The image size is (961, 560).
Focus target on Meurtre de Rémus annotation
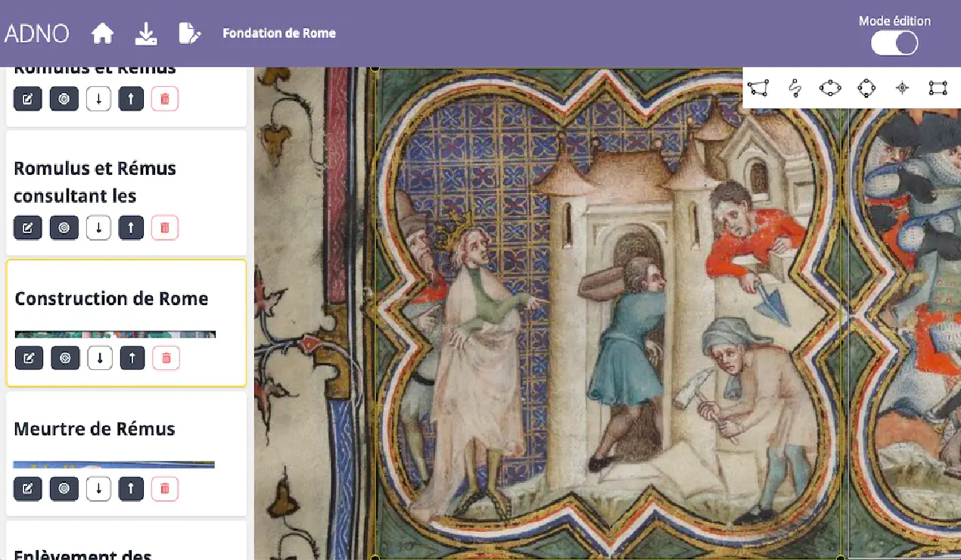(64, 489)
